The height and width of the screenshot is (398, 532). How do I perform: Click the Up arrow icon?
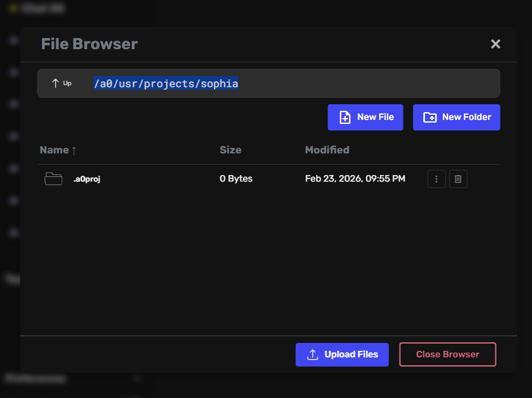tap(55, 83)
